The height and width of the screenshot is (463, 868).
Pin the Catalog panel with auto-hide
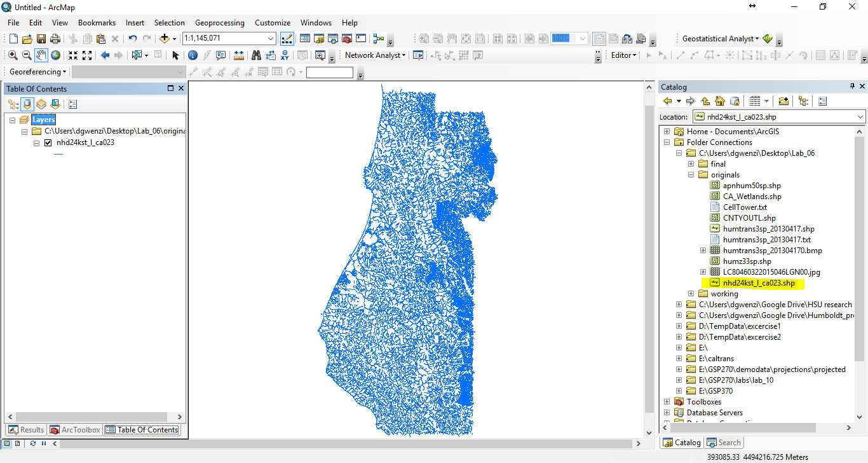852,86
